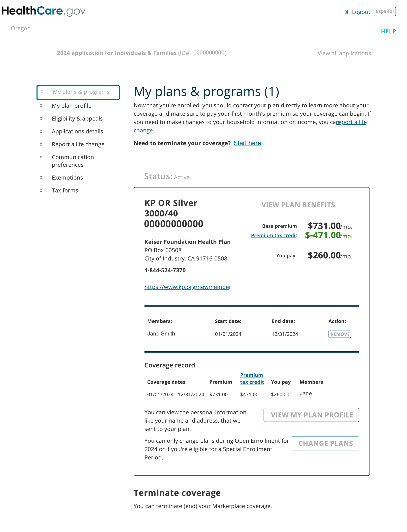Switch language with the Español button

click(x=385, y=11)
